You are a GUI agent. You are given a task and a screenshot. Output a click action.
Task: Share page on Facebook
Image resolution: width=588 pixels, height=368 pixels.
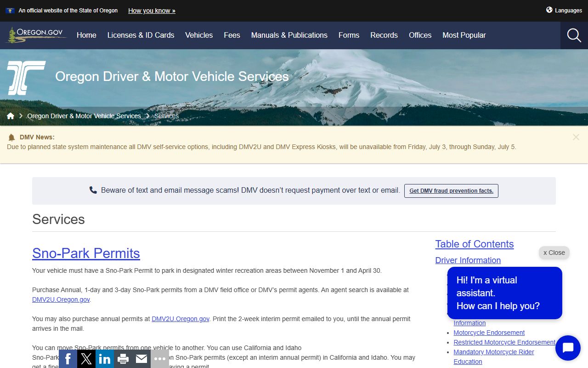pos(68,359)
